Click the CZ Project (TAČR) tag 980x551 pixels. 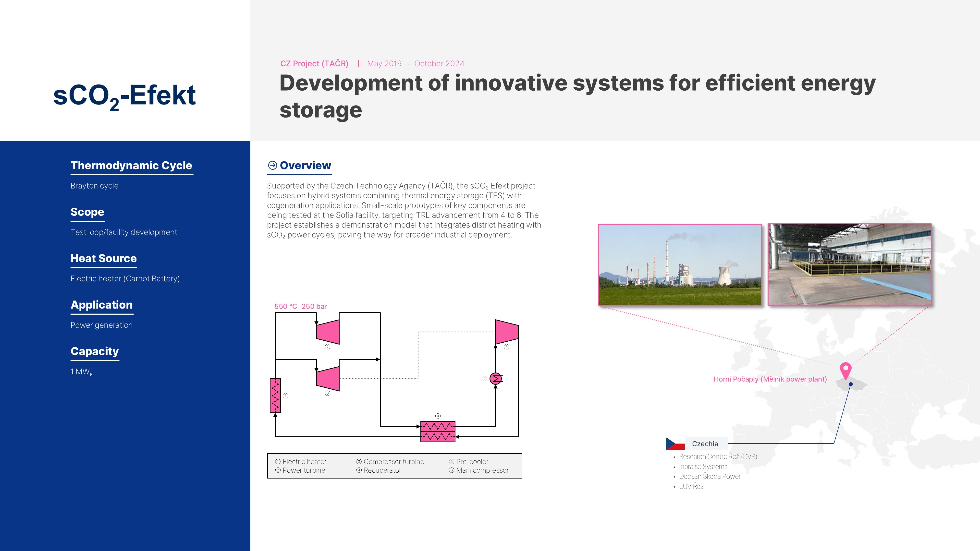314,63
